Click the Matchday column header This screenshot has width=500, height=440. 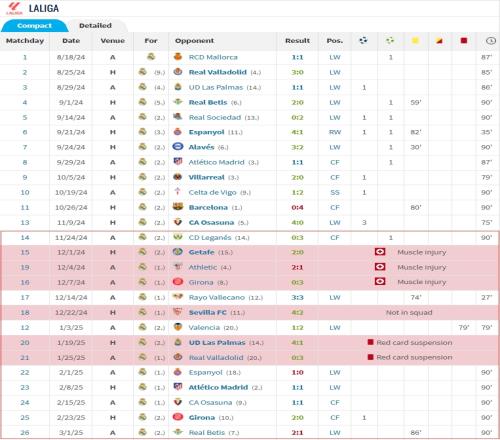tap(25, 41)
